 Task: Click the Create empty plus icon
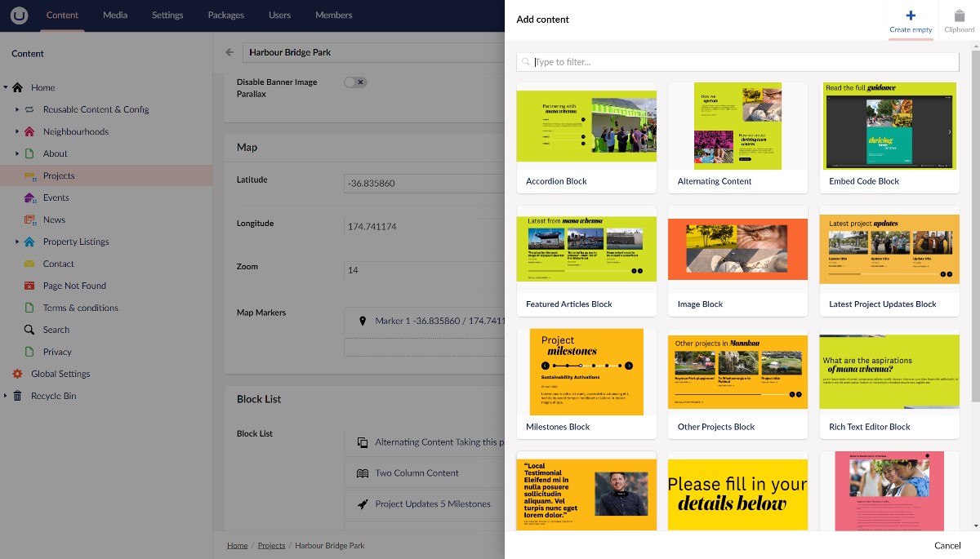click(910, 14)
